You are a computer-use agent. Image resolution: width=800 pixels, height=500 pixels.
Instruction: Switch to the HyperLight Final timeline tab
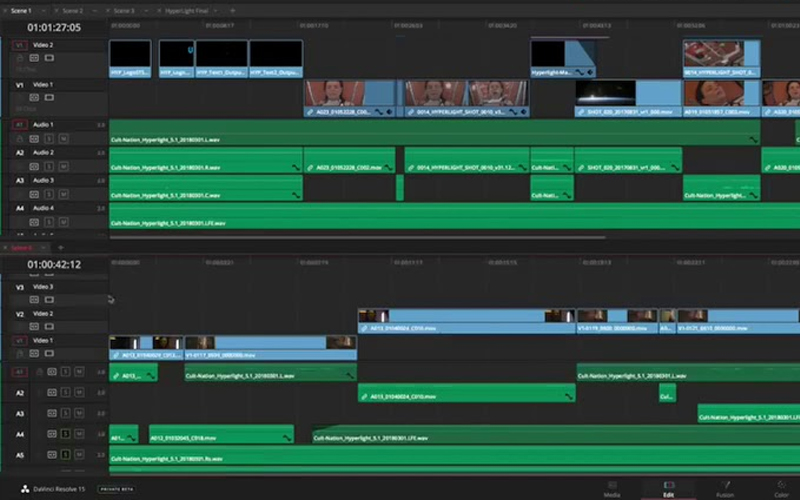point(187,10)
